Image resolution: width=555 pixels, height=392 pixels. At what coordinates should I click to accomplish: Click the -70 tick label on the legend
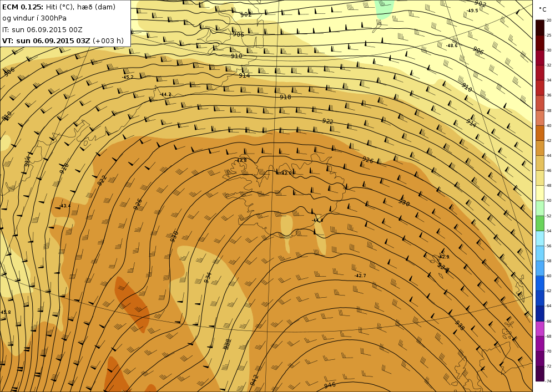(x=549, y=352)
